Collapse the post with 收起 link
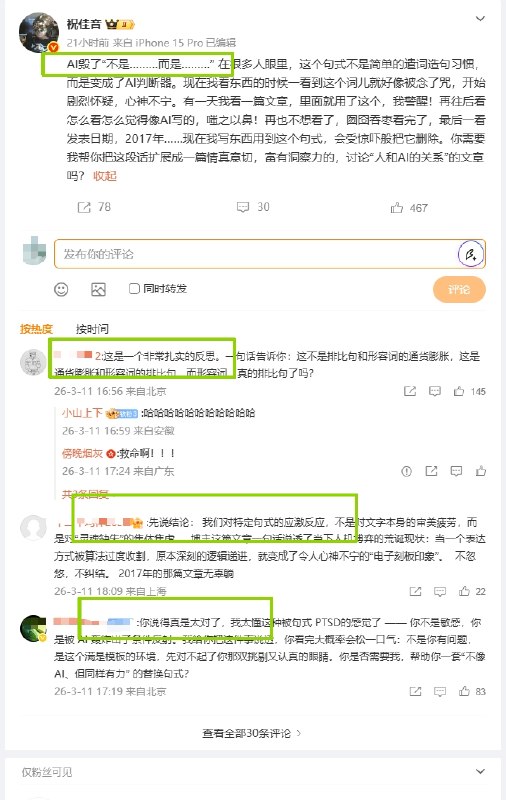 pos(105,176)
